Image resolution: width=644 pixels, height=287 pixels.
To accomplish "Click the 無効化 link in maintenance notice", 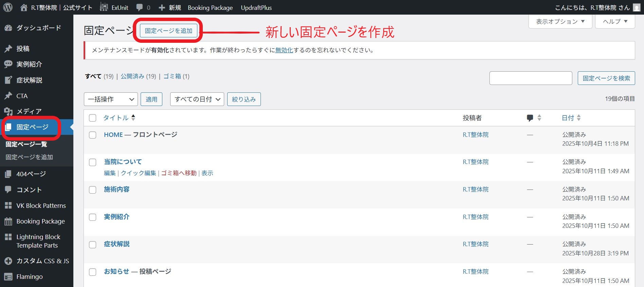I will coord(284,50).
